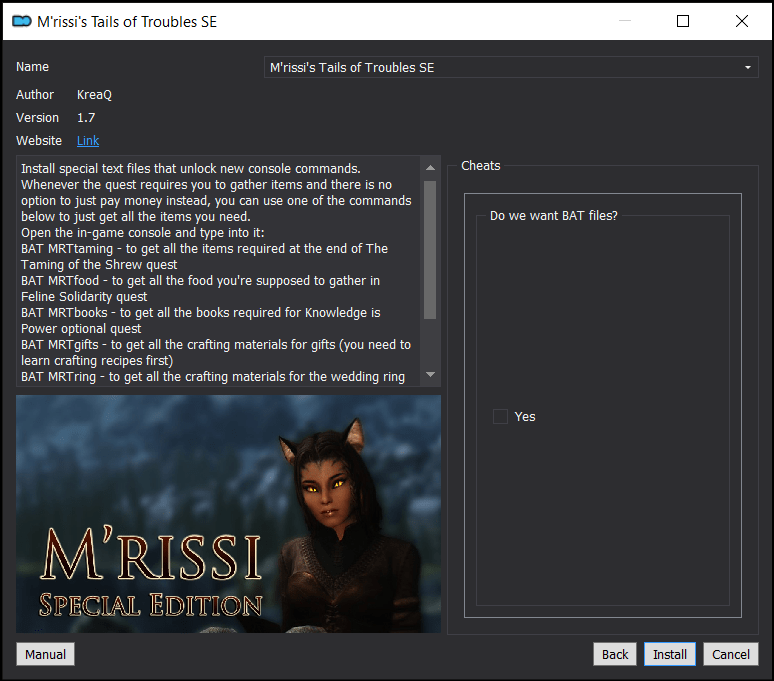Maximize the installer window
This screenshot has height=681, width=774.
[683, 21]
